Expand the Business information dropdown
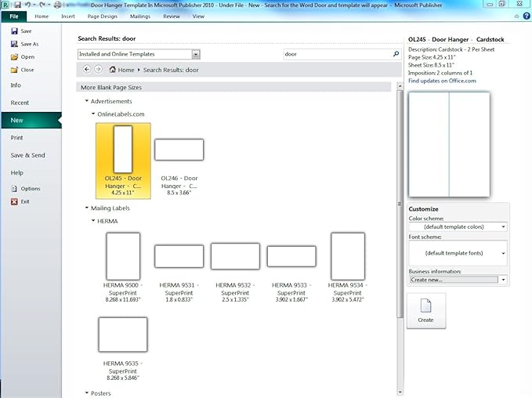This screenshot has height=398, width=532. (503, 280)
